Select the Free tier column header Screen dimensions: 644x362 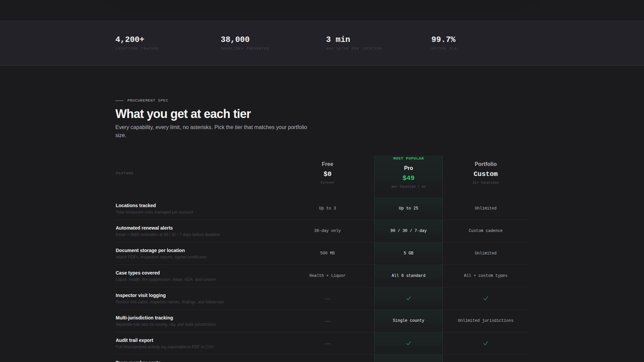tap(327, 164)
